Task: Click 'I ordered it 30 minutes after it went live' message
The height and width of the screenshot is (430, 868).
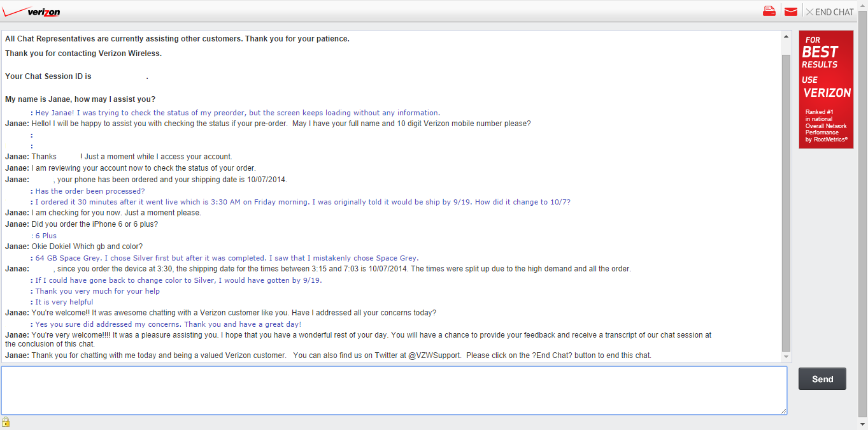Action: tap(302, 202)
